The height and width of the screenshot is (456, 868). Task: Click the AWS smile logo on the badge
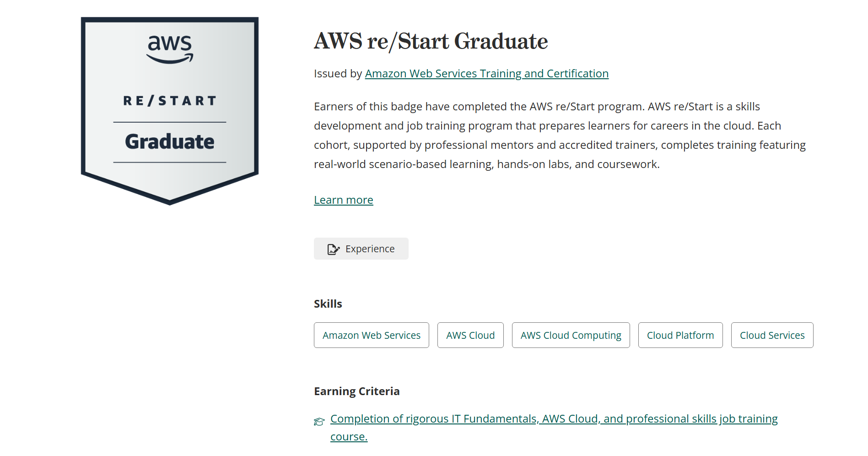pos(170,49)
